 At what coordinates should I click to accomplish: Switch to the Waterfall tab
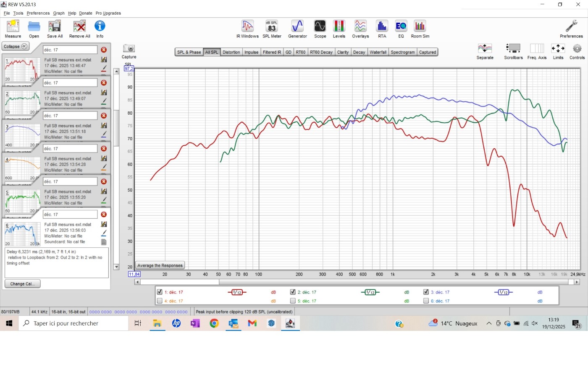378,52
